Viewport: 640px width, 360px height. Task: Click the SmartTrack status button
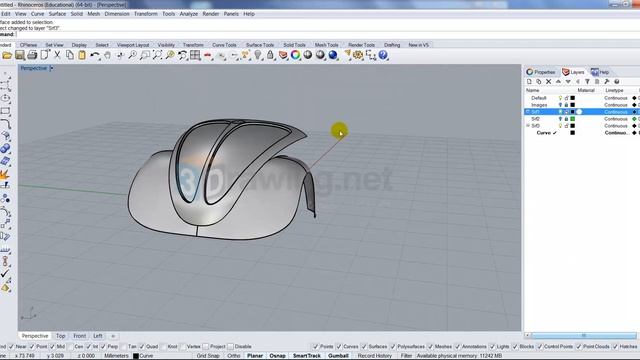[x=307, y=356]
